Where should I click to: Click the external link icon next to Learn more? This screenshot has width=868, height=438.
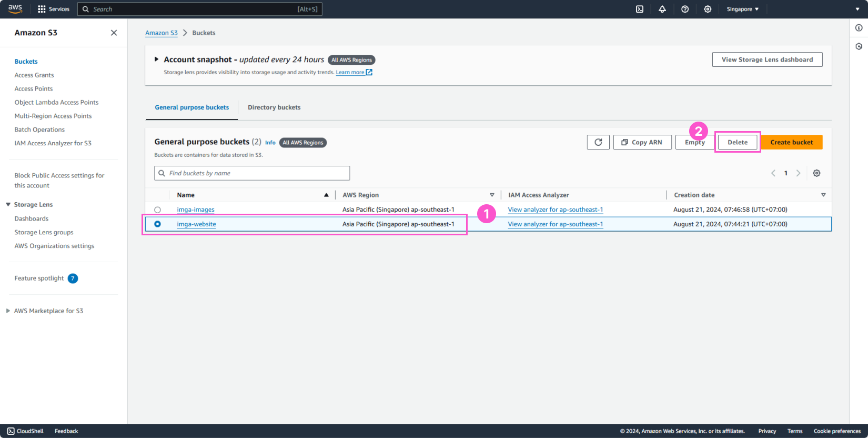coord(369,72)
